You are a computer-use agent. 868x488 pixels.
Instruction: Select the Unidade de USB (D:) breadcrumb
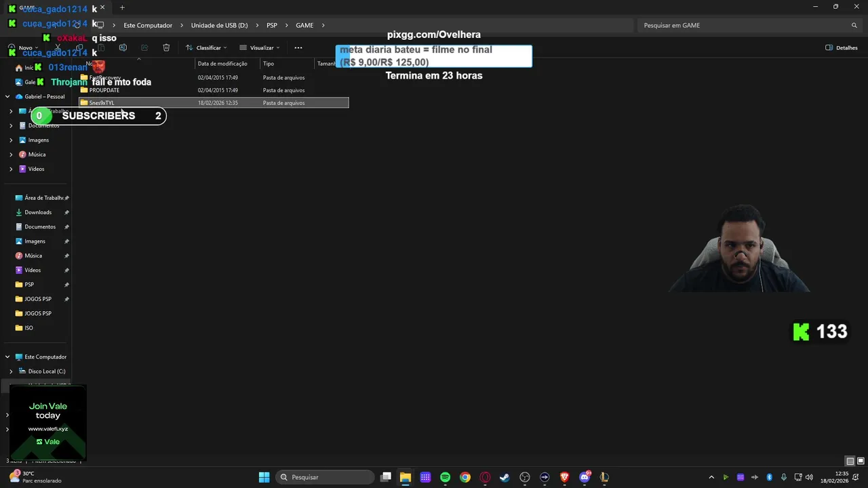coord(219,25)
